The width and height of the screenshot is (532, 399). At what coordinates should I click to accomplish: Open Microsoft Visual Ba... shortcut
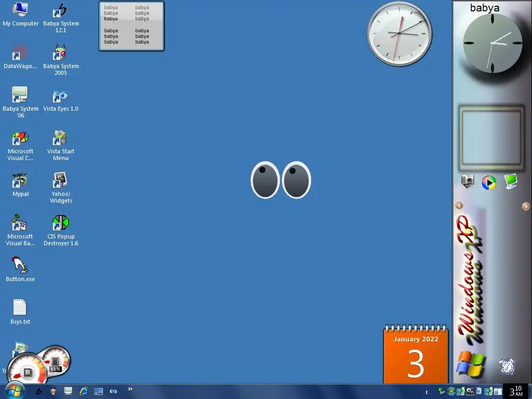pyautogui.click(x=20, y=230)
